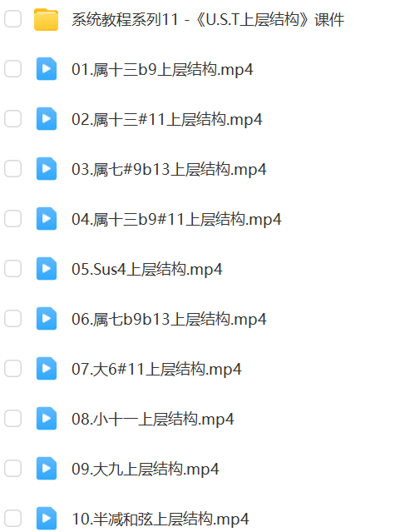This screenshot has height=532, width=395.
Task: Click video icon of 10.半减和弦上层结构.mp4
Action: click(x=47, y=518)
